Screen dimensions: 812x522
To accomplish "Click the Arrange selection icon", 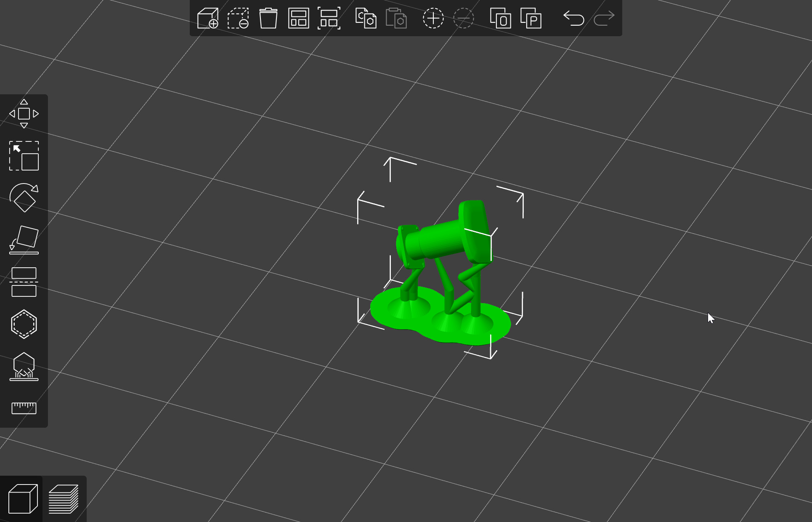I will coord(329,19).
